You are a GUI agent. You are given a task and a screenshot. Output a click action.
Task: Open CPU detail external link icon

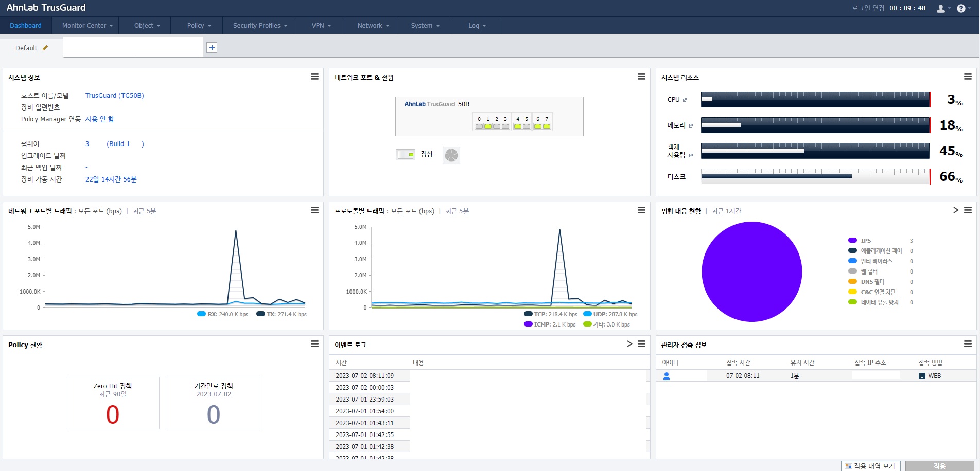pyautogui.click(x=685, y=100)
